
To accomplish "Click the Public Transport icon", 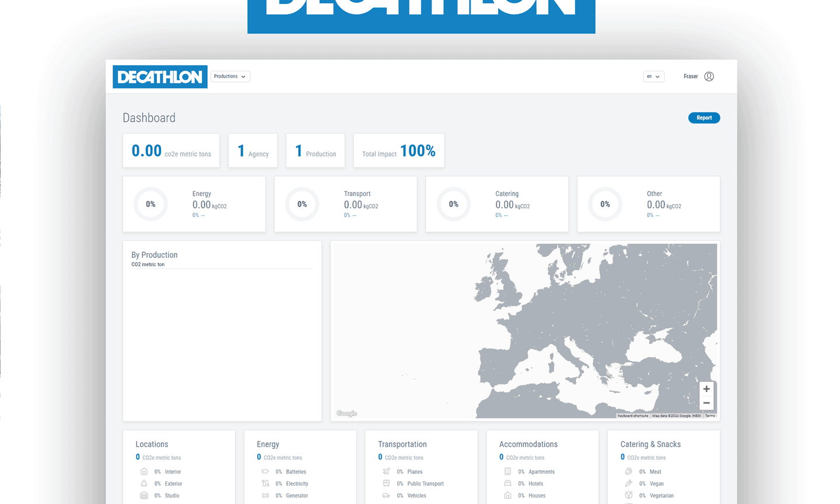I will [x=386, y=484].
